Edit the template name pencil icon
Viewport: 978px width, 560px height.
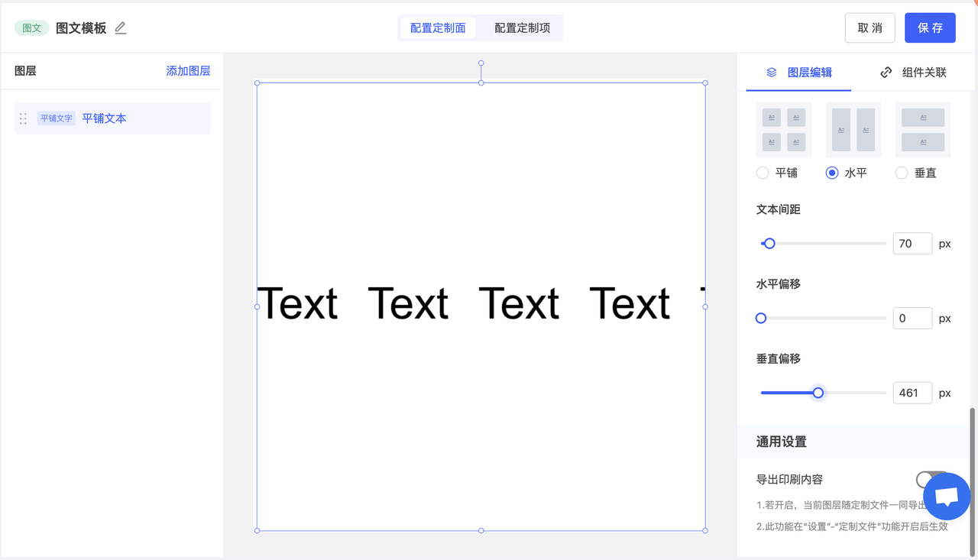click(121, 28)
